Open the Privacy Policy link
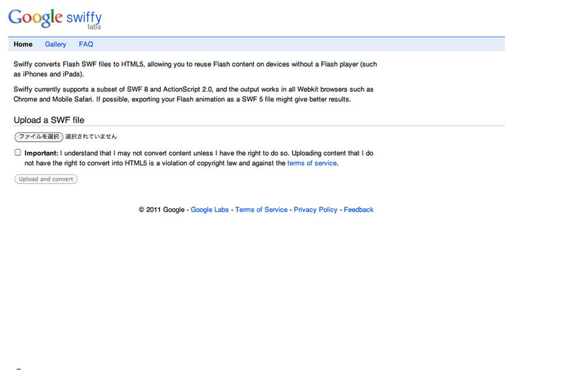 [x=316, y=210]
